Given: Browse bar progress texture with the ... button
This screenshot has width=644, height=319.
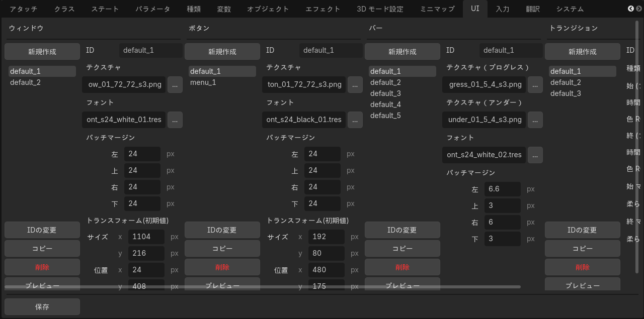Looking at the screenshot, I should tap(535, 85).
